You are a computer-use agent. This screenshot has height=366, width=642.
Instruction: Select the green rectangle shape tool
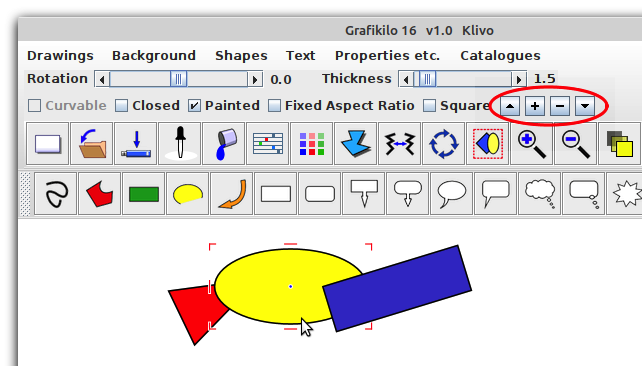tap(144, 194)
